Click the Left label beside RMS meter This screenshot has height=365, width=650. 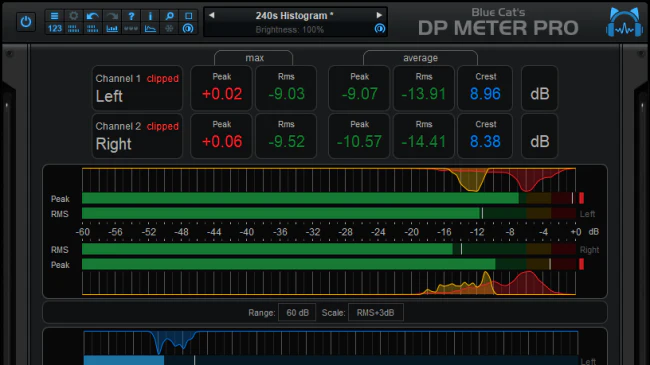pos(587,214)
